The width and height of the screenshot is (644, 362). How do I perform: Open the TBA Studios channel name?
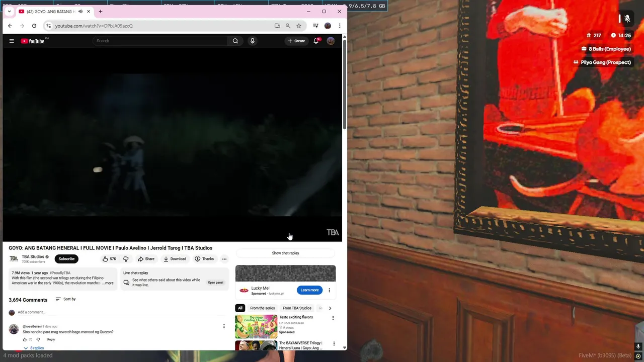pyautogui.click(x=33, y=257)
